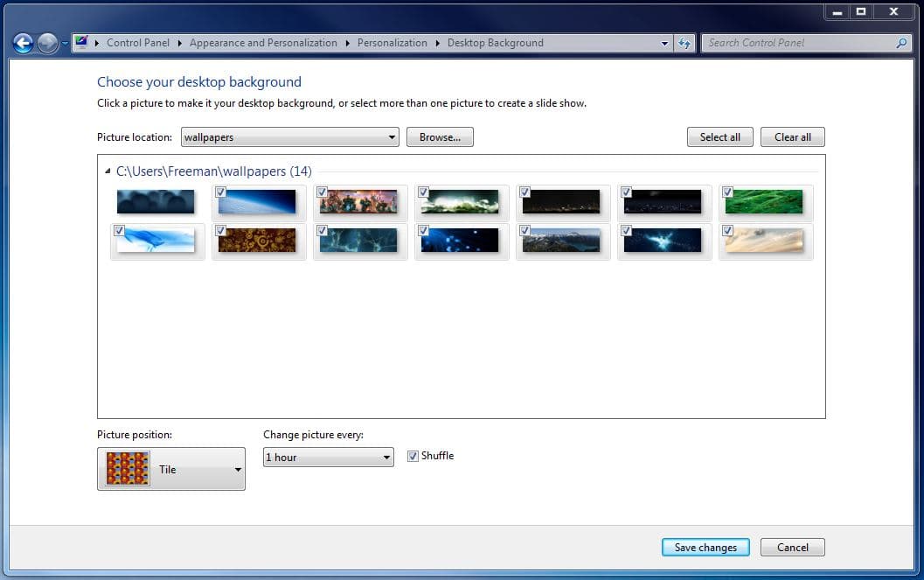
Task: Collapse the C:\Users\Freeman\wallpapers group
Action: pos(108,171)
